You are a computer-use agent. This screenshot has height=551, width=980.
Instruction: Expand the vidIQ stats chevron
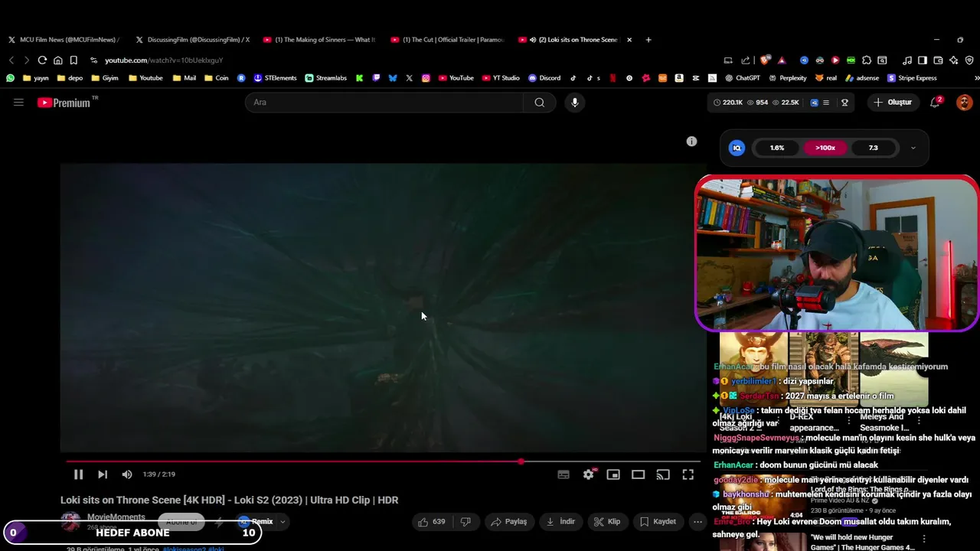[913, 148]
